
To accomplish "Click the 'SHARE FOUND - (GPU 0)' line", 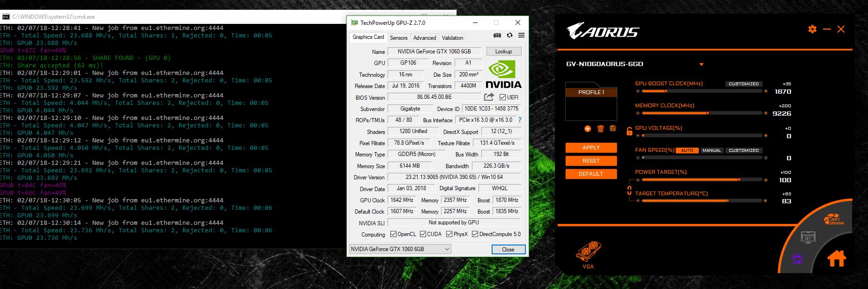I will tap(86, 58).
